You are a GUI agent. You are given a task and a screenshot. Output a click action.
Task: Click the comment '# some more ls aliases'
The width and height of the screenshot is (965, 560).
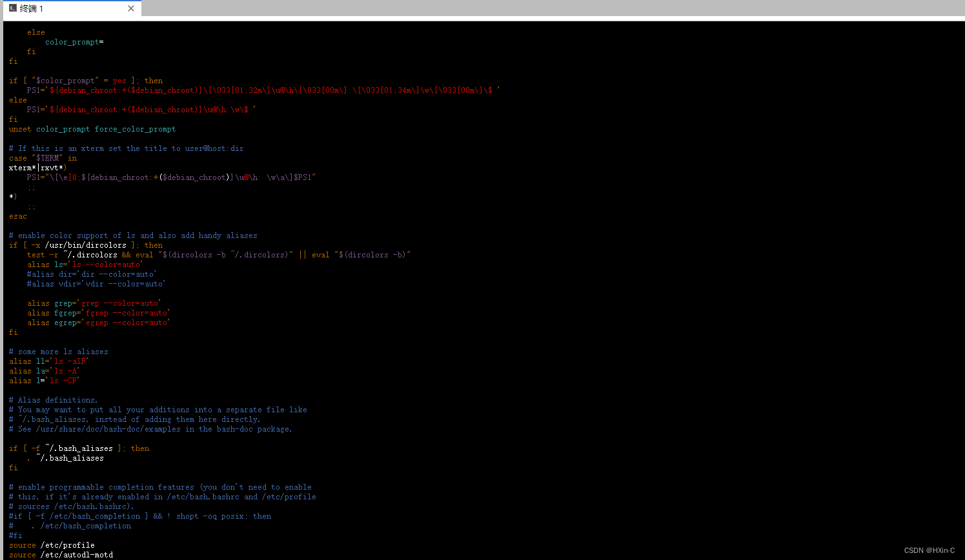click(x=59, y=352)
